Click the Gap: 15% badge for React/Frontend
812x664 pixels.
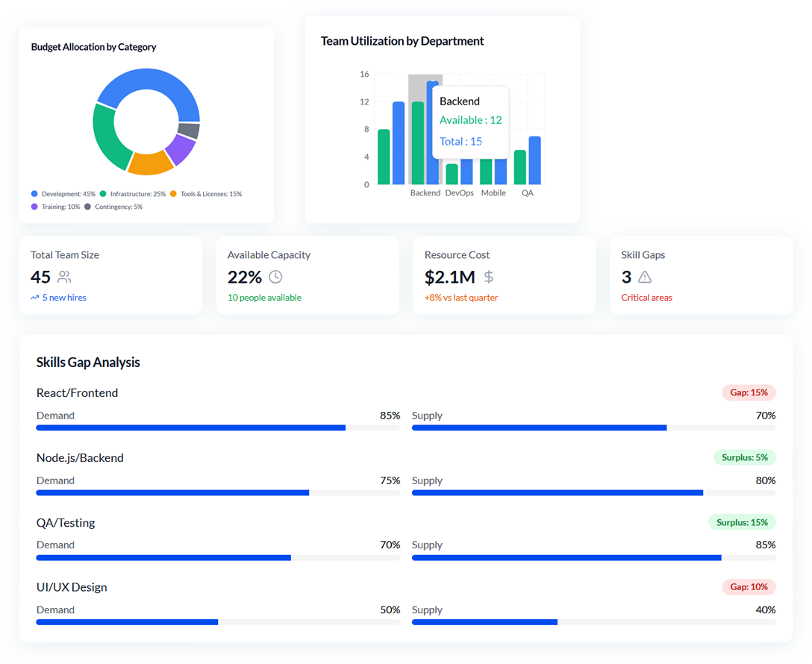pyautogui.click(x=749, y=392)
